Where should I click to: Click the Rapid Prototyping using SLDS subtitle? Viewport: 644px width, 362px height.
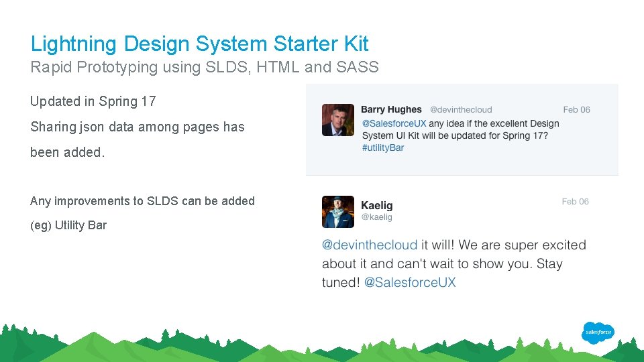(x=205, y=67)
